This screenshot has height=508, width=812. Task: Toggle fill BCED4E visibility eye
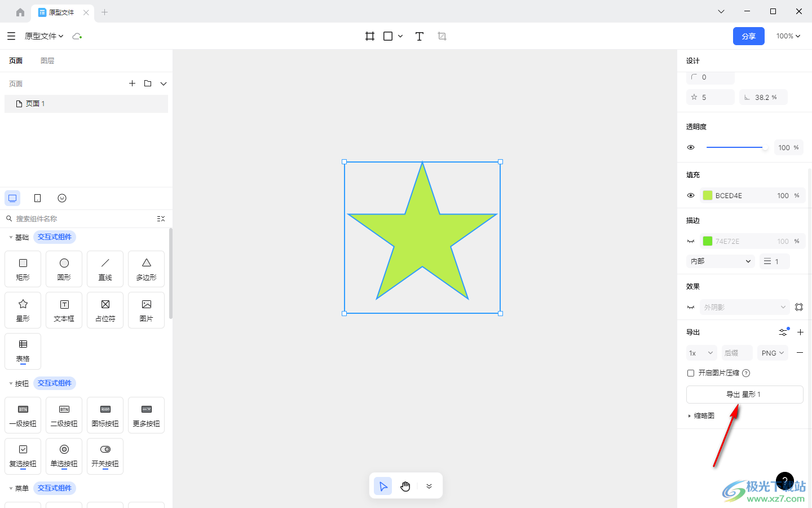pyautogui.click(x=691, y=195)
